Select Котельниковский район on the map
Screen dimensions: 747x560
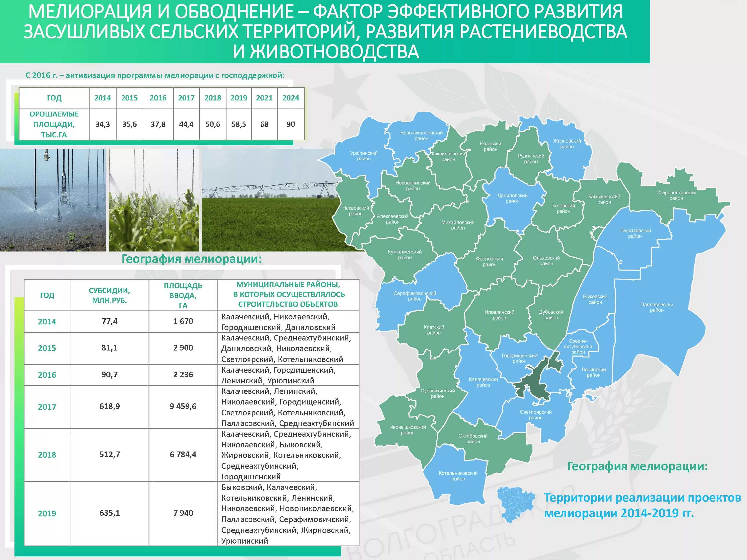click(458, 476)
